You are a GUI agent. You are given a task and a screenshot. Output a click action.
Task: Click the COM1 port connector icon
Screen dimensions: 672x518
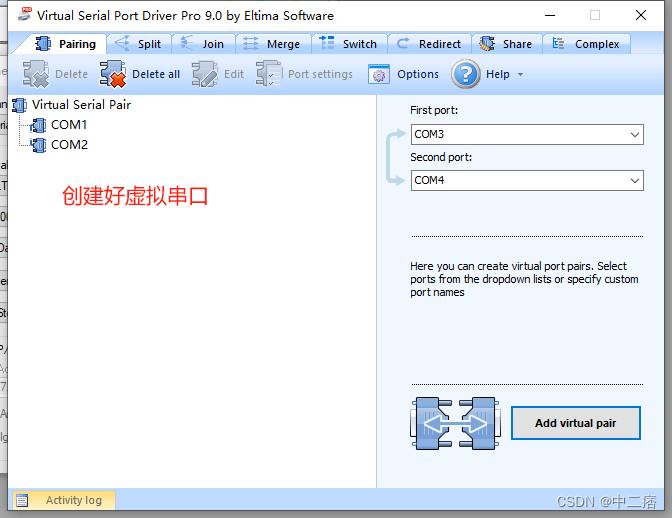click(39, 126)
